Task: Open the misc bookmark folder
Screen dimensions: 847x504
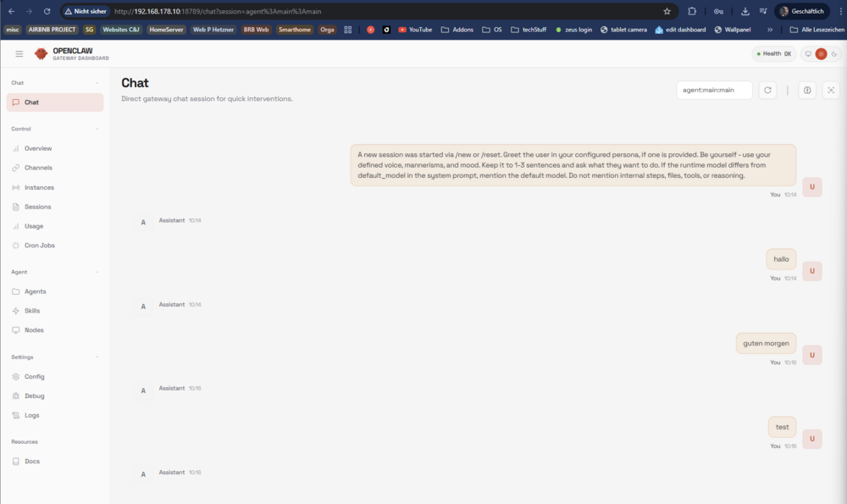Action: point(13,30)
